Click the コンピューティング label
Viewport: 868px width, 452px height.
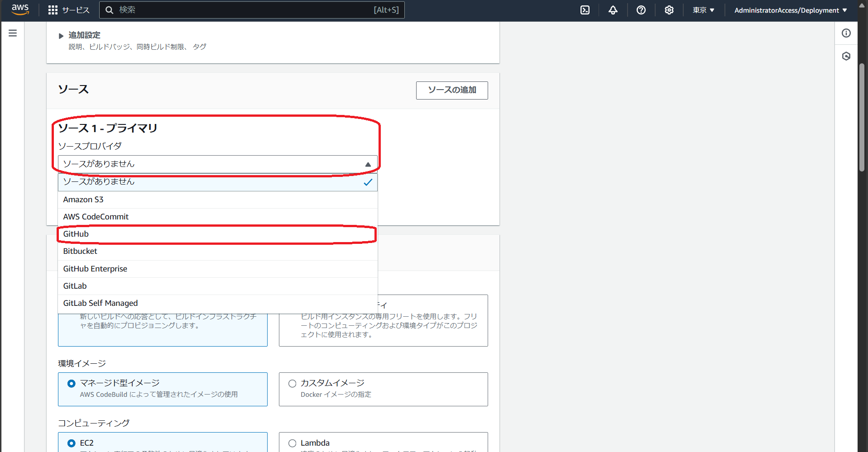click(94, 423)
